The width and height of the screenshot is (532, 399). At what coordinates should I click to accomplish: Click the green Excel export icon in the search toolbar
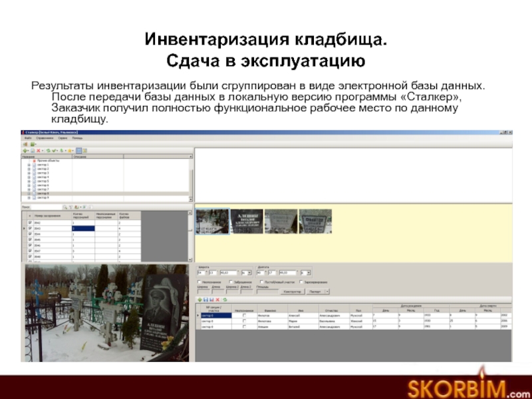(84, 207)
